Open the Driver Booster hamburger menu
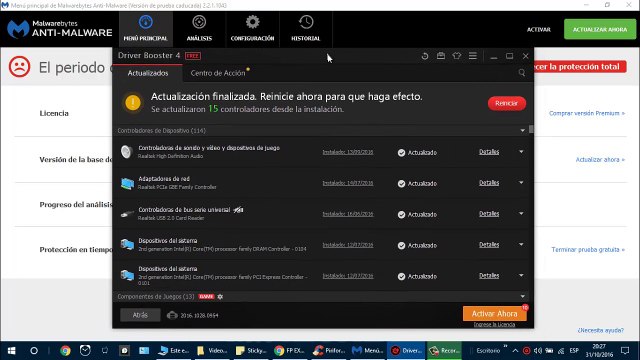The image size is (640, 360). tap(473, 56)
